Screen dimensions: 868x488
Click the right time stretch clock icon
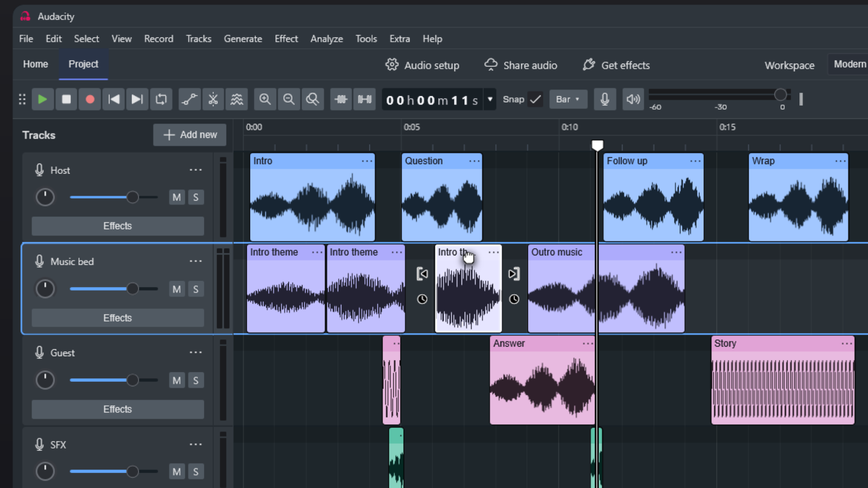(x=514, y=299)
